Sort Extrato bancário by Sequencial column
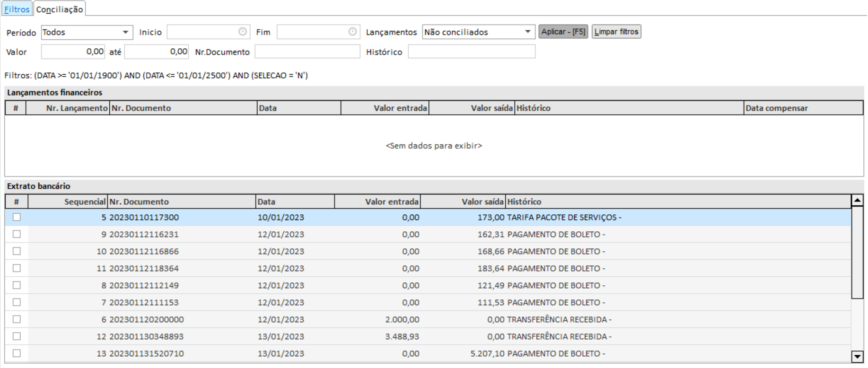Viewport: 868px width, 368px height. point(68,202)
